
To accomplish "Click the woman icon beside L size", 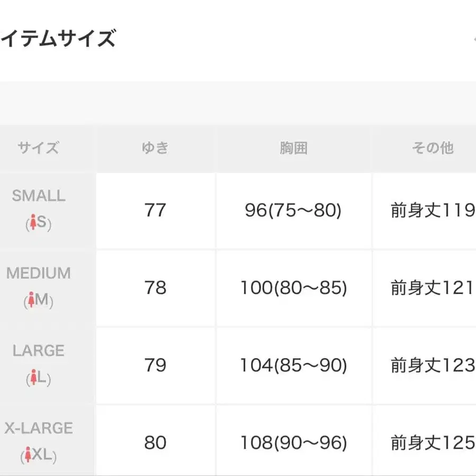I will click(33, 379).
